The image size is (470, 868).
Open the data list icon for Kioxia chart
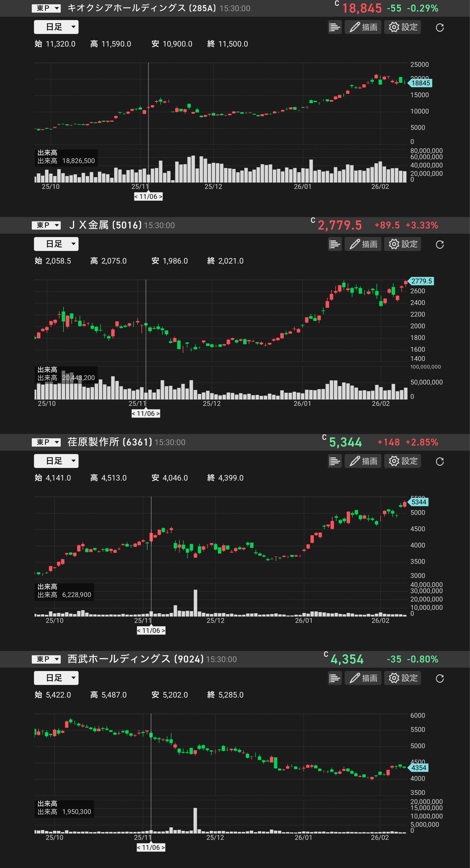(x=335, y=27)
